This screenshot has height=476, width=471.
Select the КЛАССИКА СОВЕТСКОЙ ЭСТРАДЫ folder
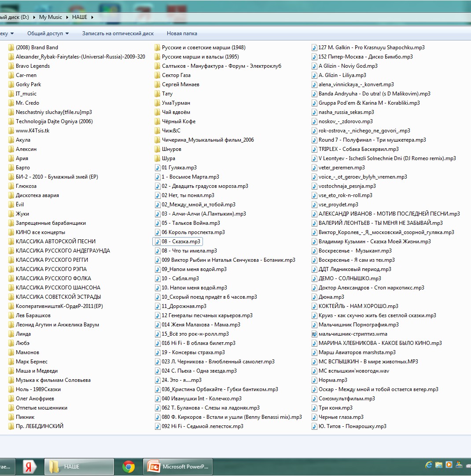pos(55,297)
